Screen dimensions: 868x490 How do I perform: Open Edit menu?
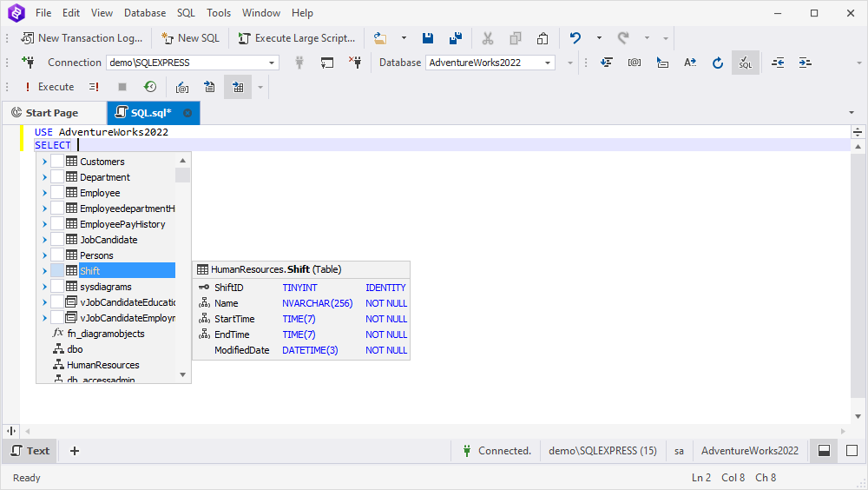point(71,13)
